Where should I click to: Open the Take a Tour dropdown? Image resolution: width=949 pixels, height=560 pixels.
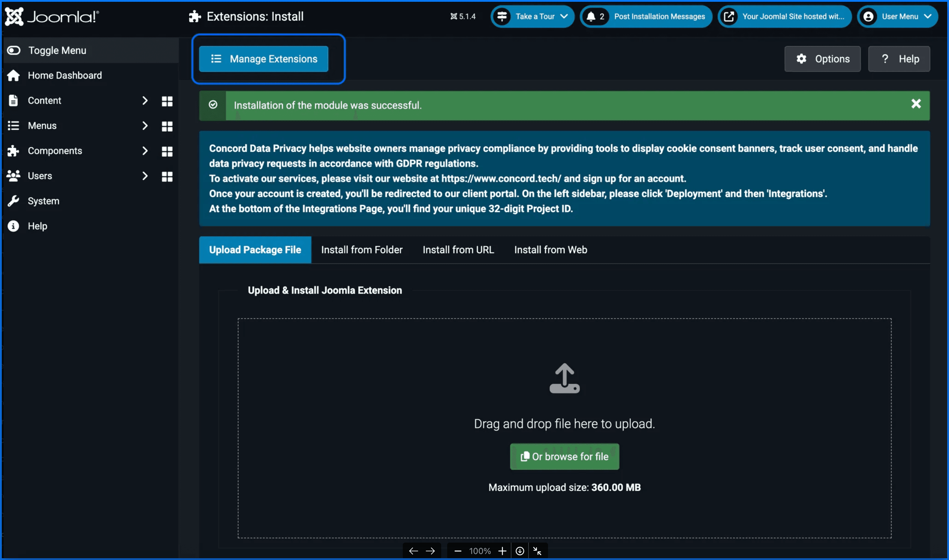(532, 16)
